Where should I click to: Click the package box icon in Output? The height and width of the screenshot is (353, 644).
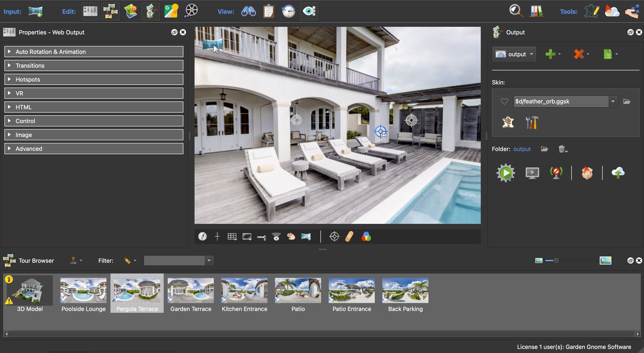[x=587, y=173]
